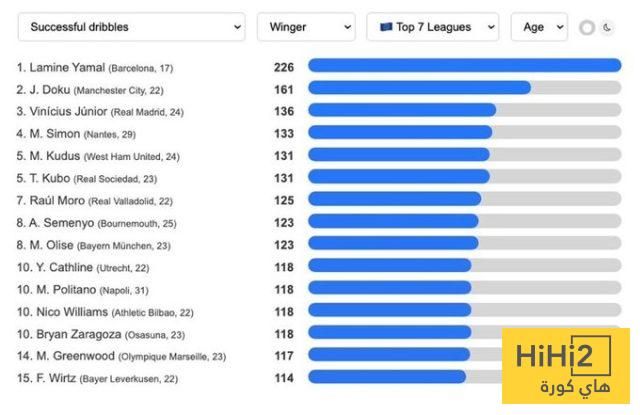Open Nico Williams player entry
This screenshot has height=415, width=640.
(x=105, y=313)
